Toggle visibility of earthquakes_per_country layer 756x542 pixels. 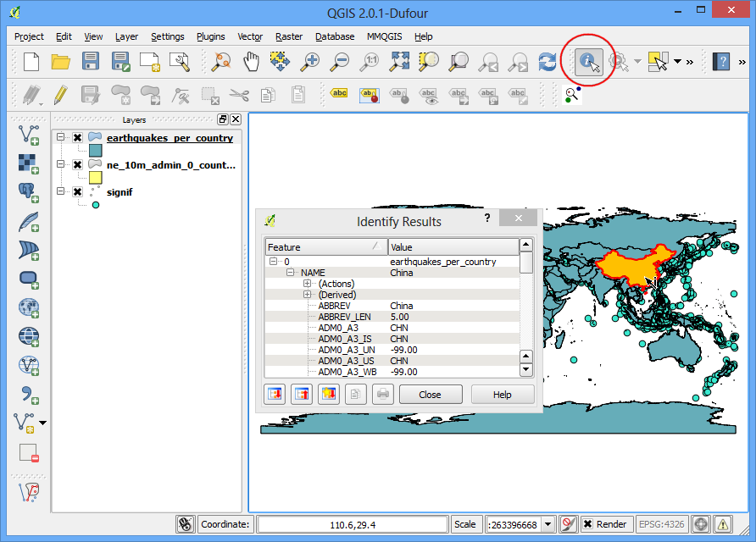[78, 138]
